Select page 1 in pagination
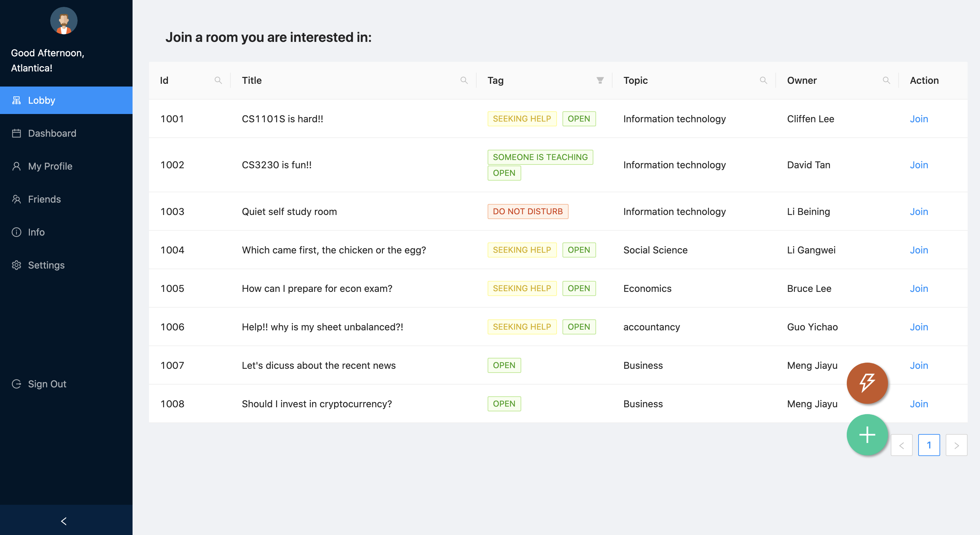This screenshot has height=535, width=980. click(928, 445)
